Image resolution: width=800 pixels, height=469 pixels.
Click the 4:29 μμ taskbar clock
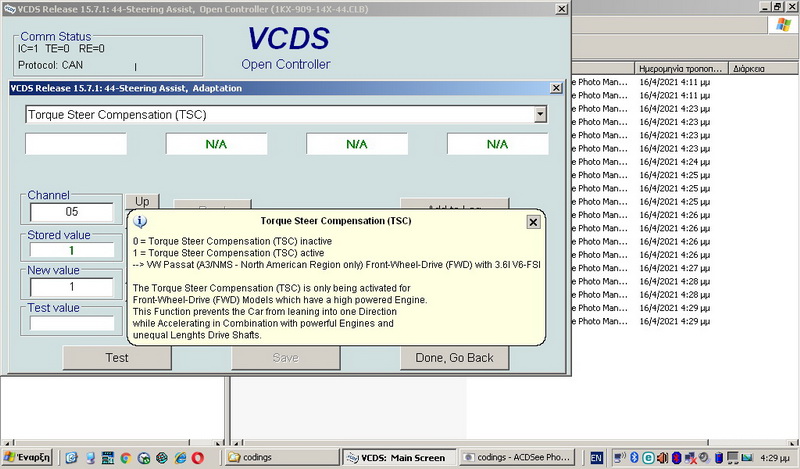pos(774,458)
